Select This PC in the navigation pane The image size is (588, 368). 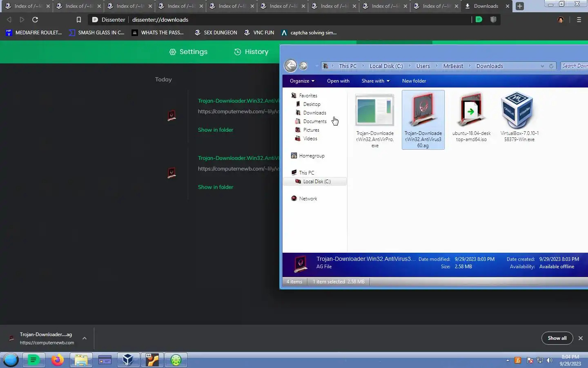(306, 173)
